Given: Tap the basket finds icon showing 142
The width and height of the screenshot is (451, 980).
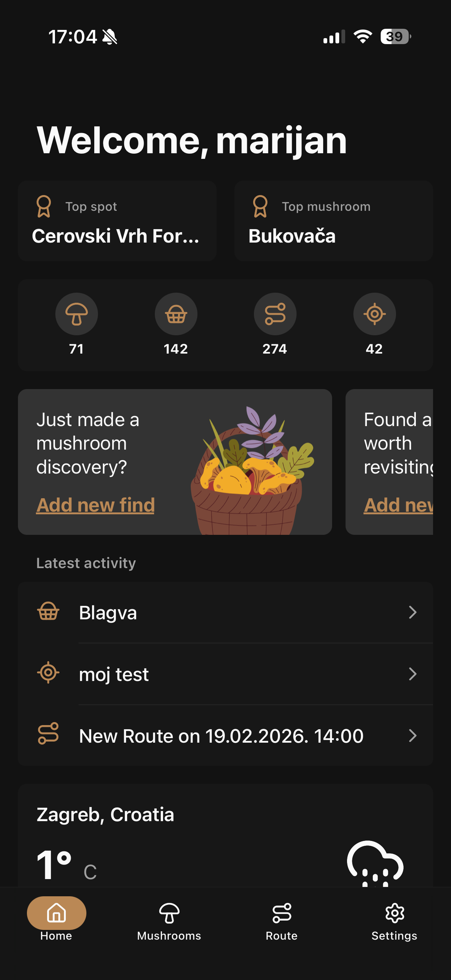Looking at the screenshot, I should click(176, 314).
